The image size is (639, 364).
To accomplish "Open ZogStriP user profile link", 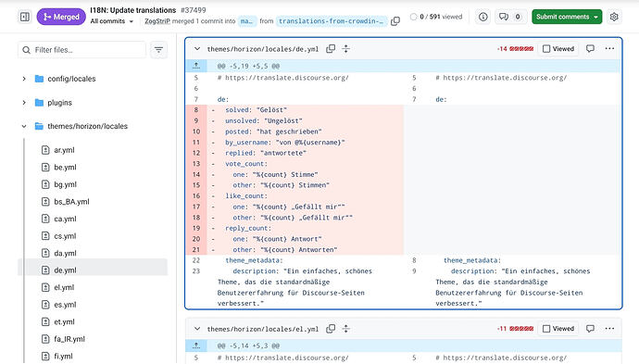I will click(157, 21).
